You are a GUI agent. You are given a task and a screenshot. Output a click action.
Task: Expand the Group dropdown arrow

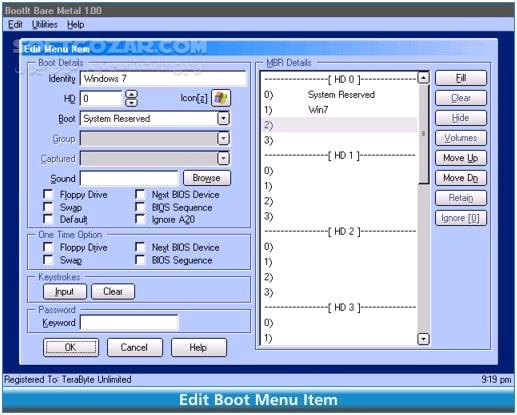[223, 138]
